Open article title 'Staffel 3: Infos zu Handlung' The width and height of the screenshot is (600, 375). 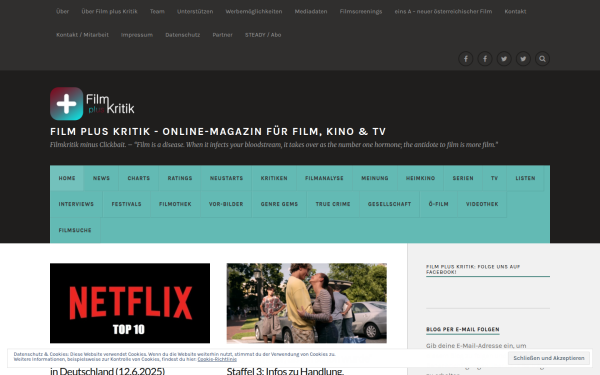[285, 371]
